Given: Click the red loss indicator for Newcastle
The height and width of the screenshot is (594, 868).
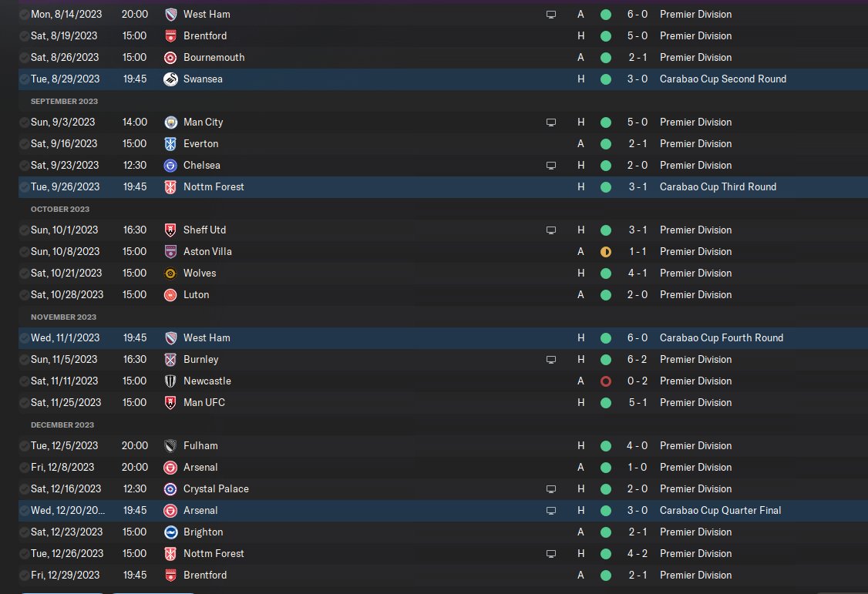Looking at the screenshot, I should (x=606, y=381).
